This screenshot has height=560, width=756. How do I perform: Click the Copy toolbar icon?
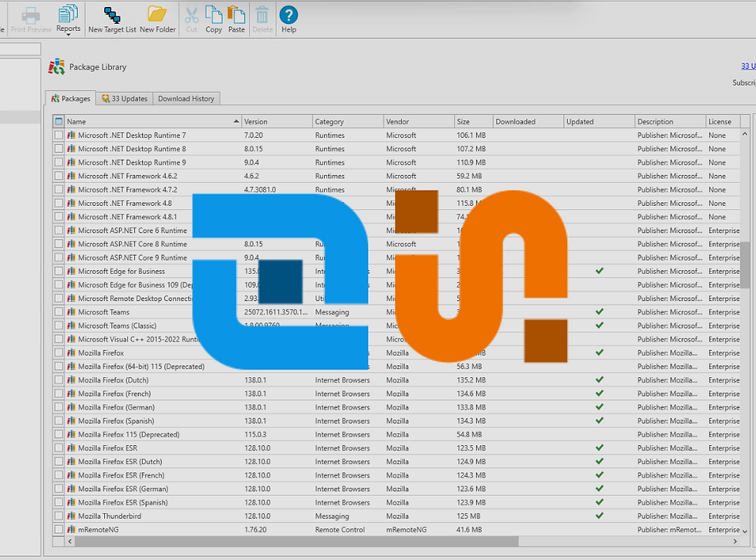(214, 20)
